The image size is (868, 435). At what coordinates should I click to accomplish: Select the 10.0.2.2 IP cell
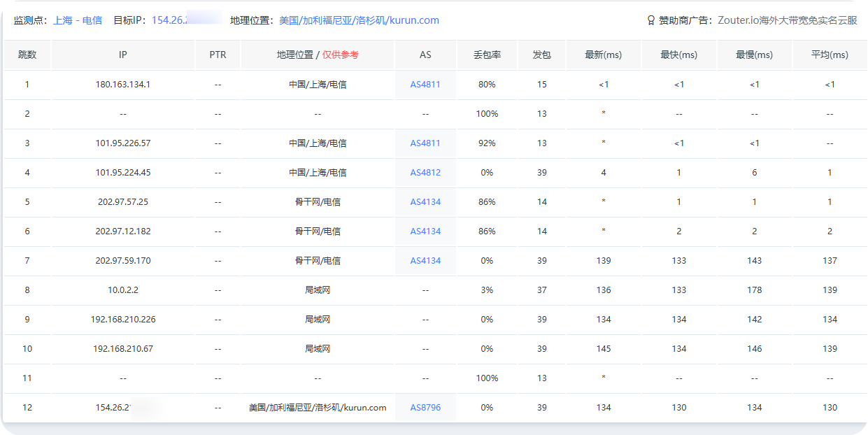(x=123, y=290)
